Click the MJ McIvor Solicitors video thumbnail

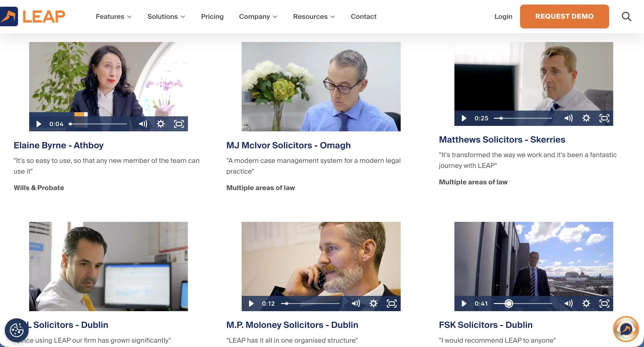point(321,87)
